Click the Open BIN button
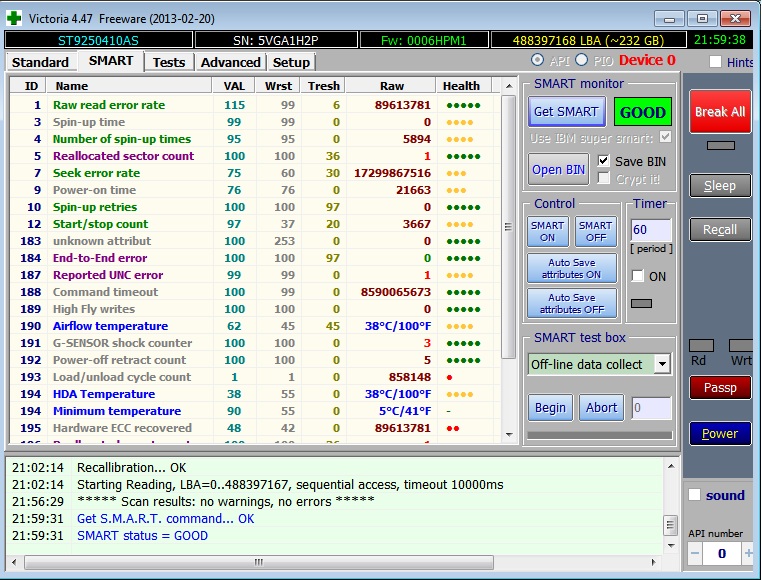The image size is (762, 580). 559,169
